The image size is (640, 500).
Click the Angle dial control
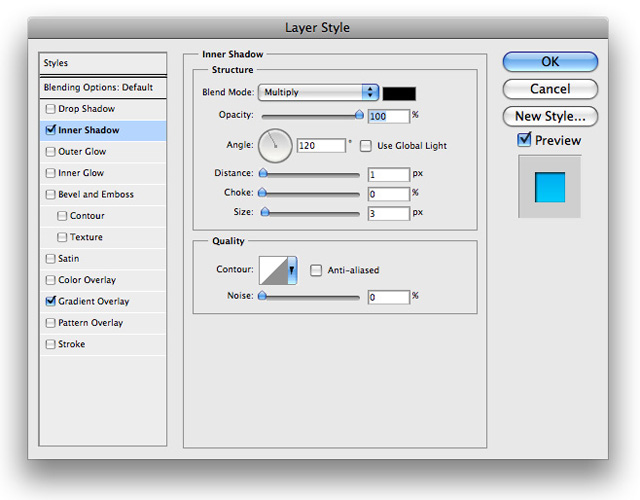pyautogui.click(x=275, y=146)
